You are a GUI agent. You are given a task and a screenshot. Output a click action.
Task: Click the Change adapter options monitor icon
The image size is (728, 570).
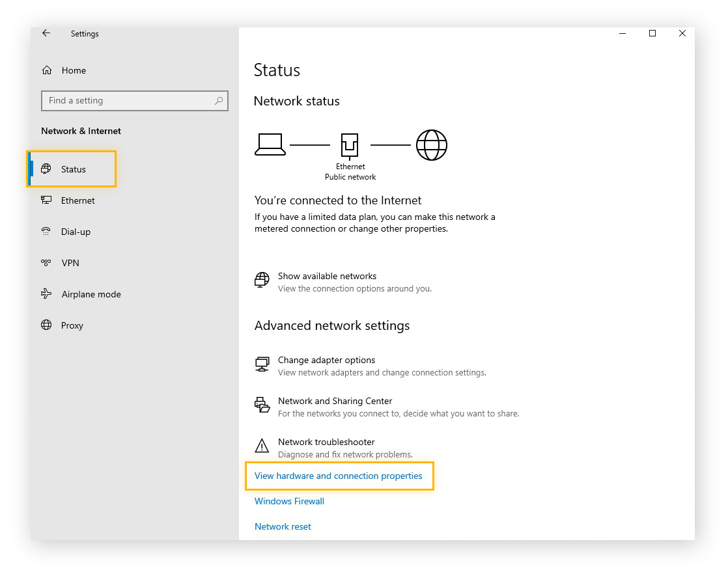coord(262,364)
